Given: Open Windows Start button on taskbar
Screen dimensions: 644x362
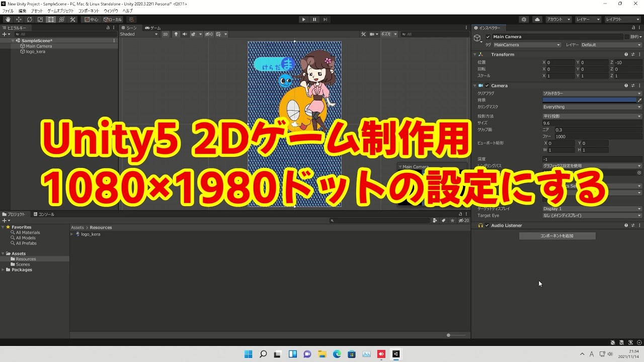Looking at the screenshot, I should click(248, 354).
